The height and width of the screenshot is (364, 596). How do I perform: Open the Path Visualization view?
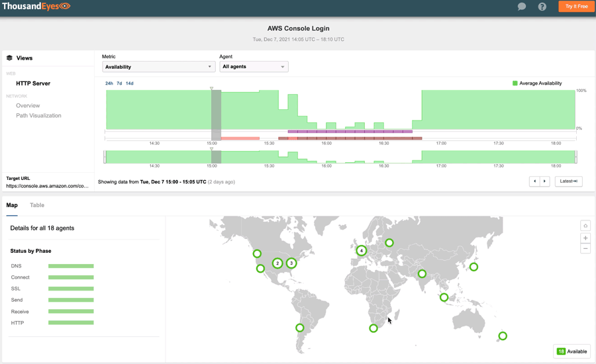pos(38,116)
